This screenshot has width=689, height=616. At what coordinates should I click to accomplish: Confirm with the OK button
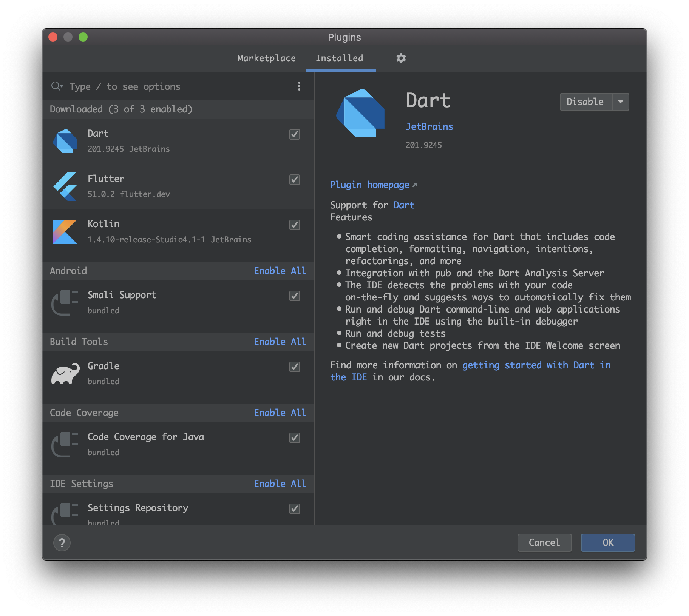tap(608, 543)
